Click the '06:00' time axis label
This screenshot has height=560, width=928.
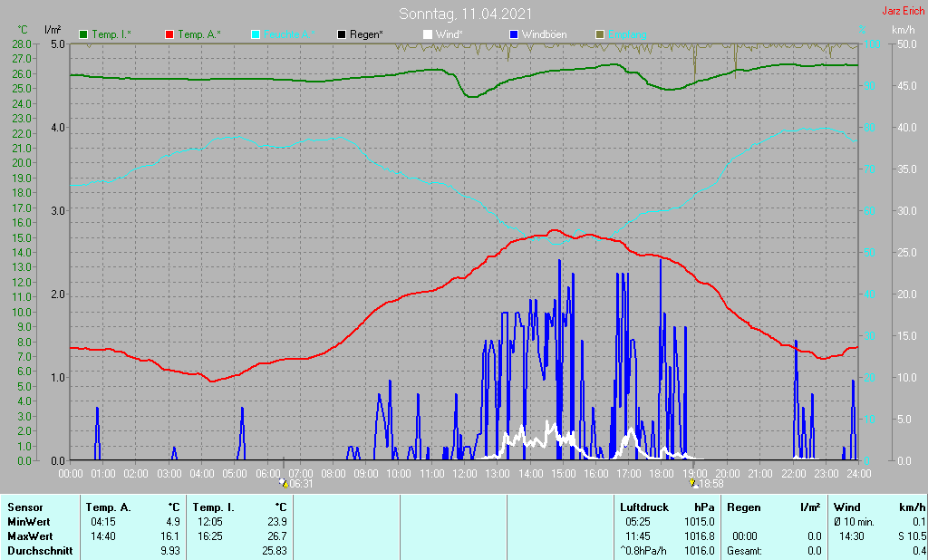(x=267, y=474)
